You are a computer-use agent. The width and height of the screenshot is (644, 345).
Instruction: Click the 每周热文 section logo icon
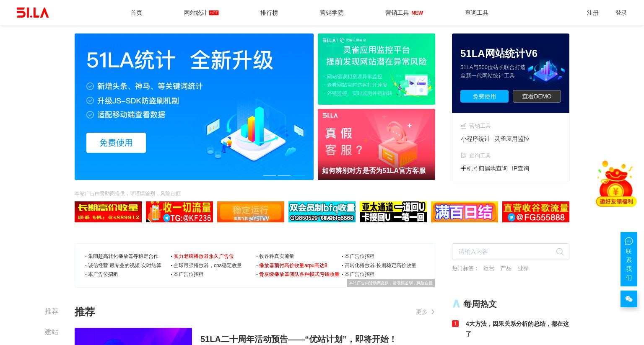pos(456,304)
